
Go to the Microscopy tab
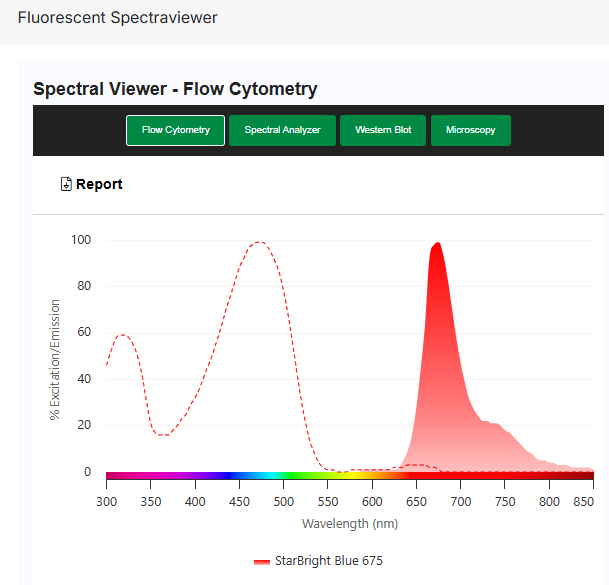click(x=470, y=130)
